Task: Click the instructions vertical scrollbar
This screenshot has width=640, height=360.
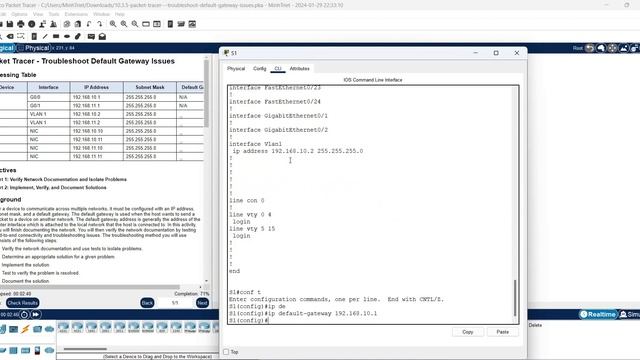Action: [x=207, y=94]
